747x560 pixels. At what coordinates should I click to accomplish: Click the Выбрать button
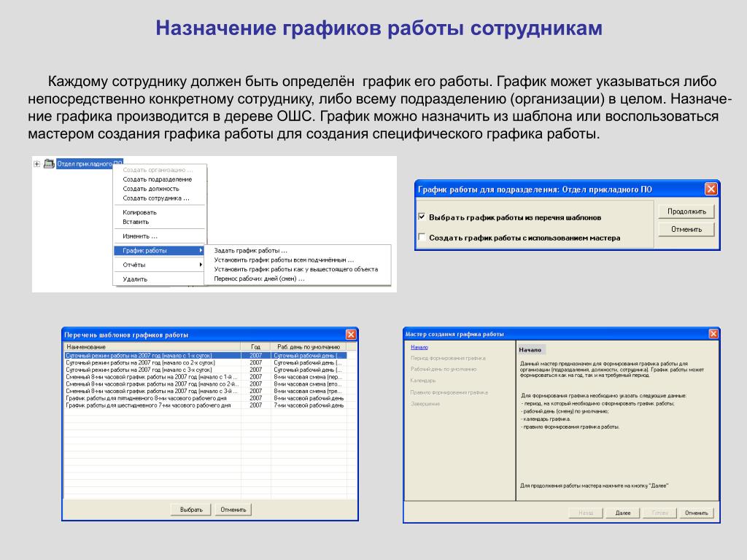pyautogui.click(x=191, y=510)
